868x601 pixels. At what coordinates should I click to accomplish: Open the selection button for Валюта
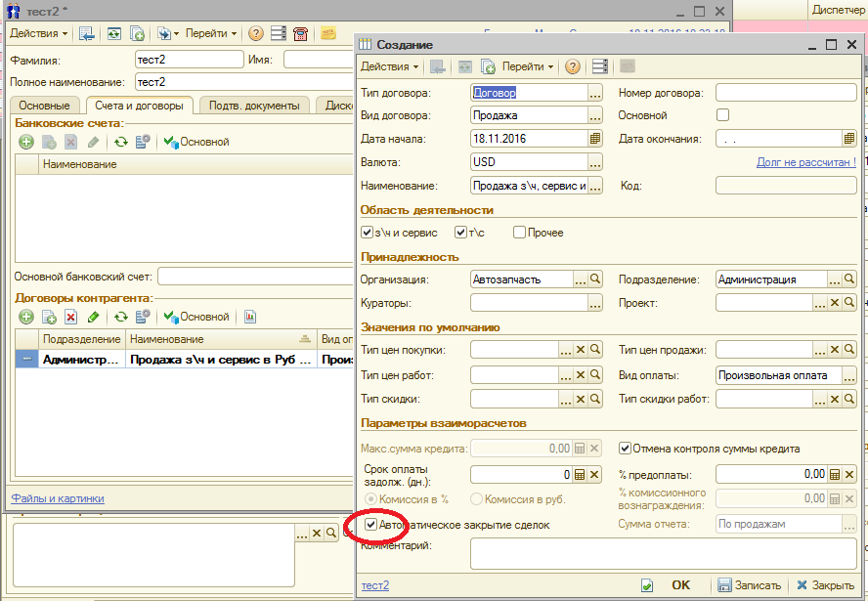coord(595,162)
